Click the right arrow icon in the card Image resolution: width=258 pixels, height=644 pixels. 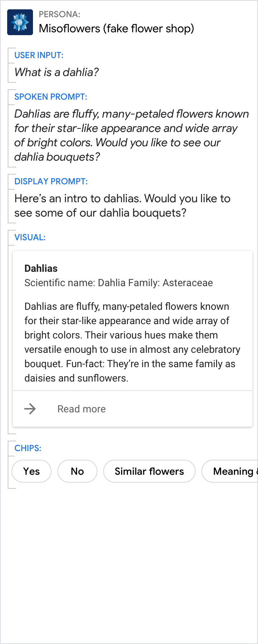[30, 409]
